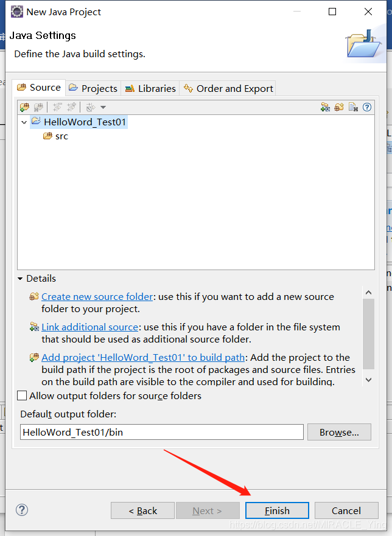Click the Details scrollbar down arrow
This screenshot has width=392, height=536.
(368, 380)
